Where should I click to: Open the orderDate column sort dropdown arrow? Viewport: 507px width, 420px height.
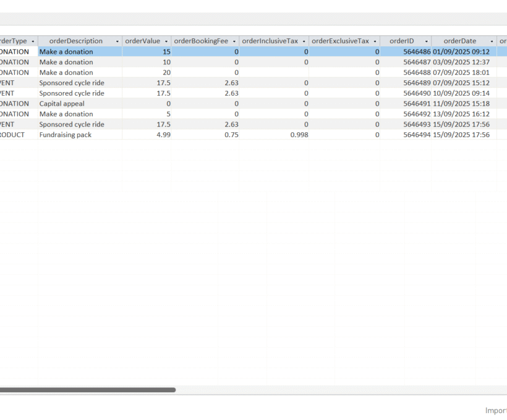(x=492, y=41)
